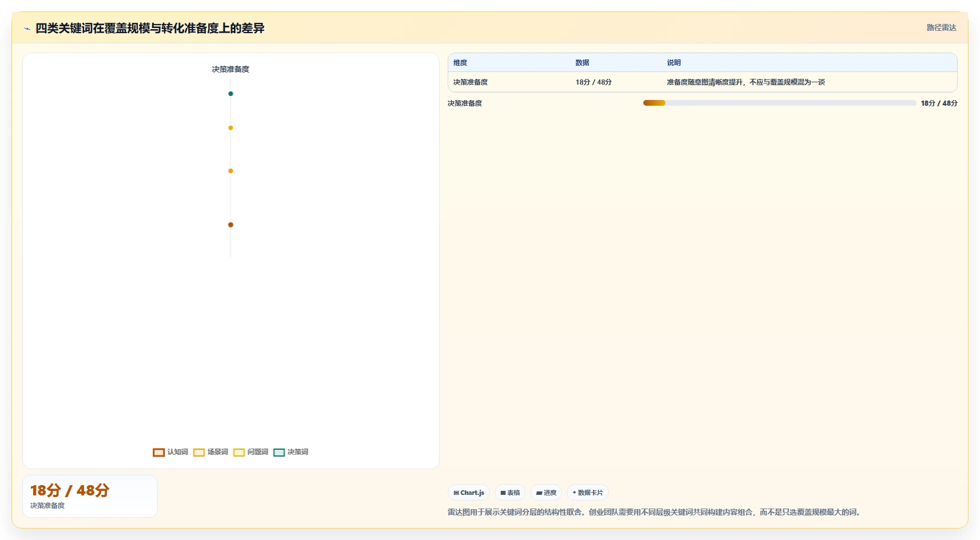Click the 18分 / 48分 value beside progress bar
The image size is (980, 540).
coord(939,103)
